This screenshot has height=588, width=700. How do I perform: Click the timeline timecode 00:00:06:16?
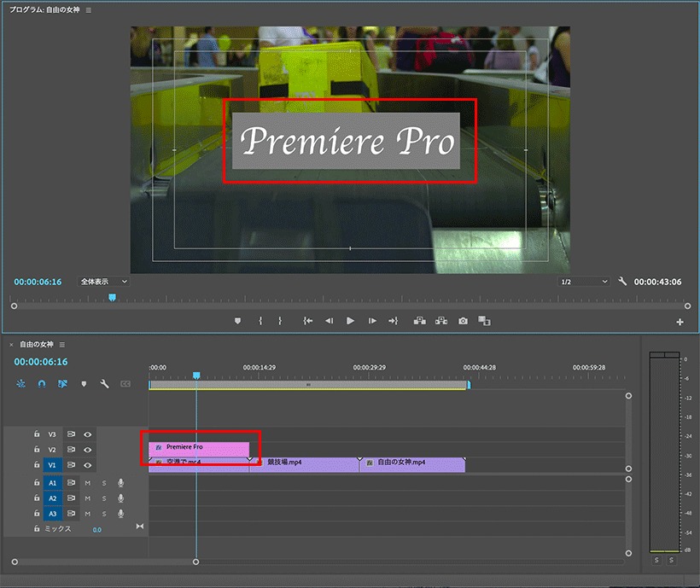click(41, 362)
